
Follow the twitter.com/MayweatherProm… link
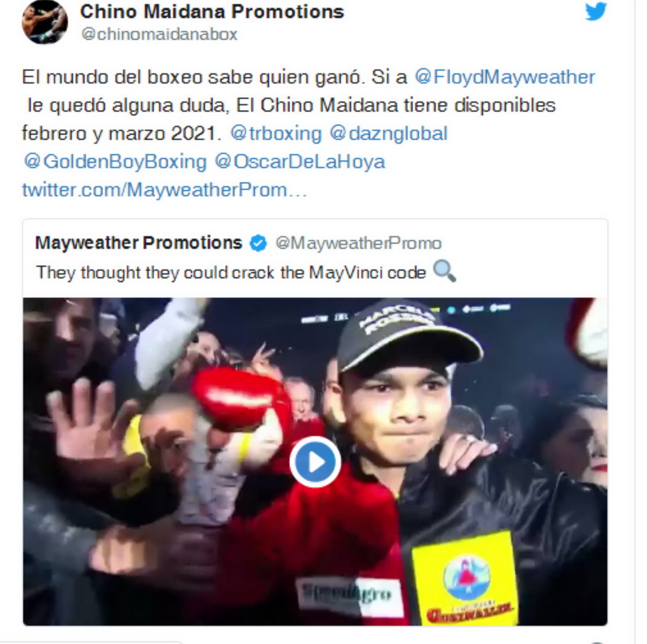point(164,190)
